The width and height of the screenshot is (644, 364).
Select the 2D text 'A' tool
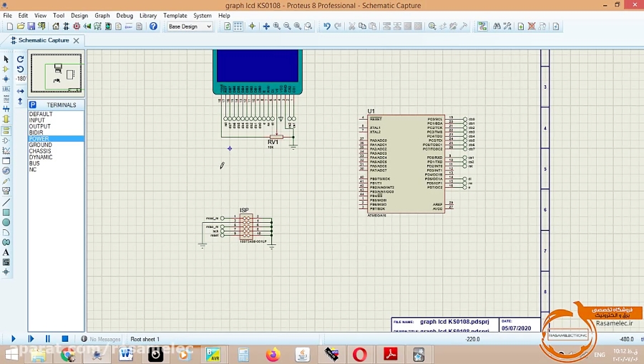point(6,252)
